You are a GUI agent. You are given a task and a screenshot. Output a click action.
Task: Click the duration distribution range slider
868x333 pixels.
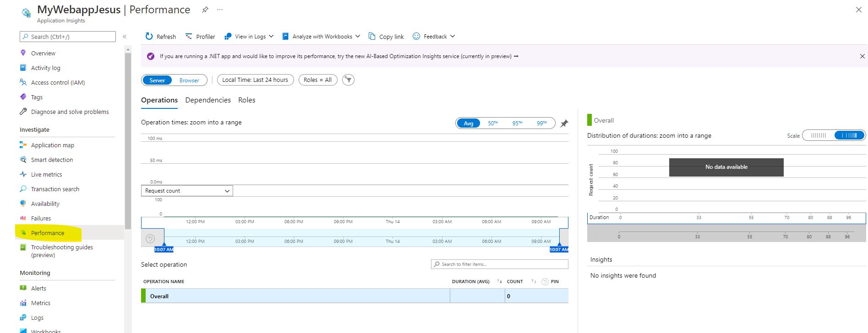coord(726,233)
